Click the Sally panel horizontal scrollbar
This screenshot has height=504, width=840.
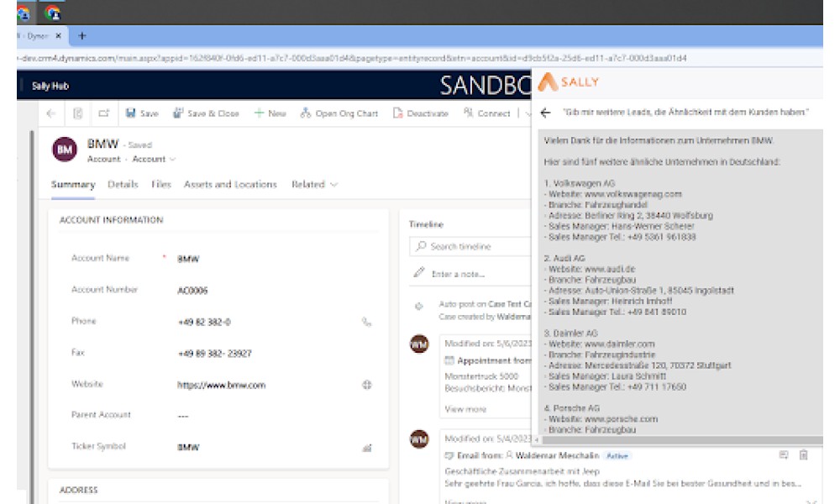[x=682, y=439]
